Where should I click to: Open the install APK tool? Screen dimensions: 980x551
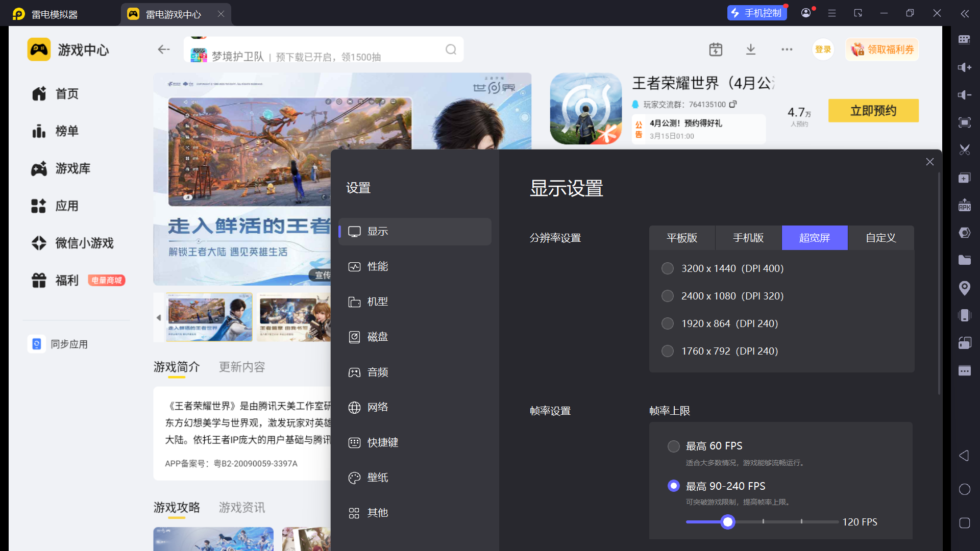click(x=965, y=205)
